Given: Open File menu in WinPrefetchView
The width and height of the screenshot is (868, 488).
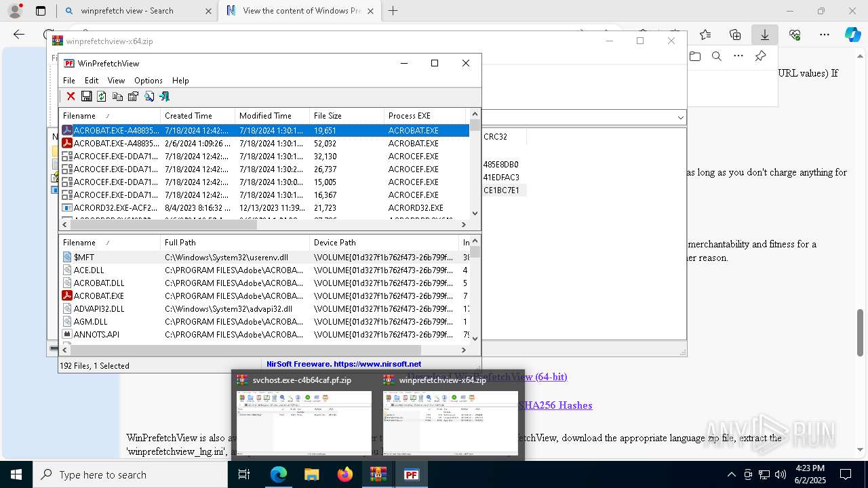Looking at the screenshot, I should [69, 80].
